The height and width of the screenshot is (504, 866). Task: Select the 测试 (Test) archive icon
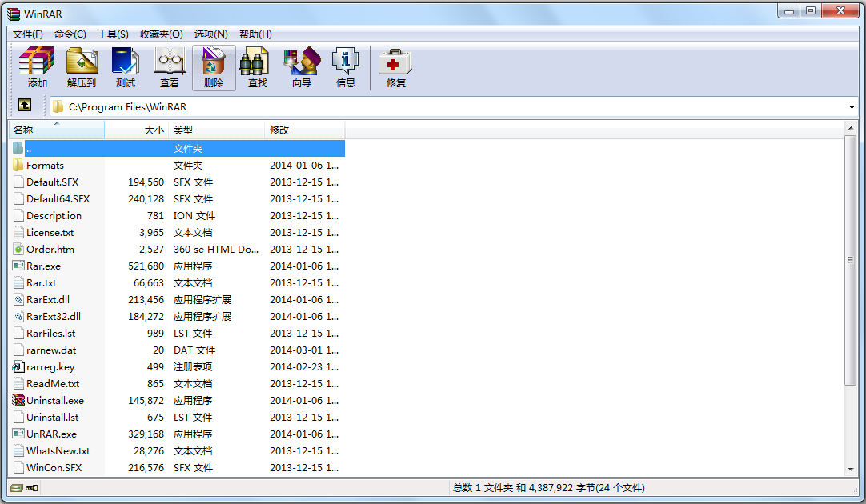(125, 66)
